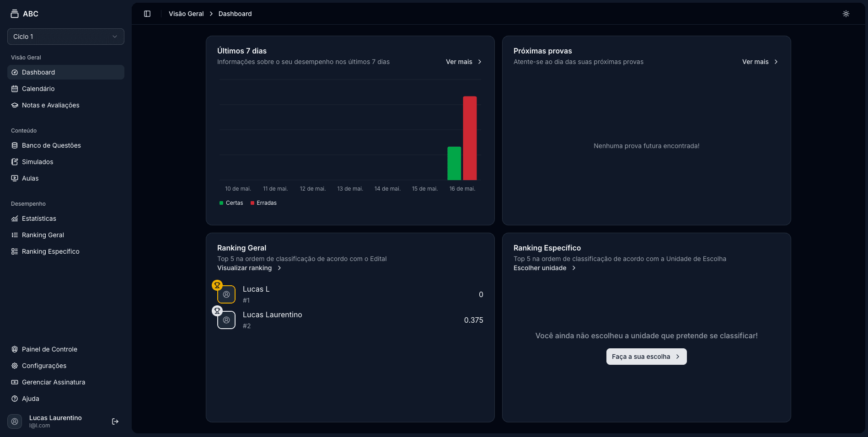Viewport: 868px width, 437px height.
Task: Open the Ciclo 1 dropdown
Action: click(66, 37)
